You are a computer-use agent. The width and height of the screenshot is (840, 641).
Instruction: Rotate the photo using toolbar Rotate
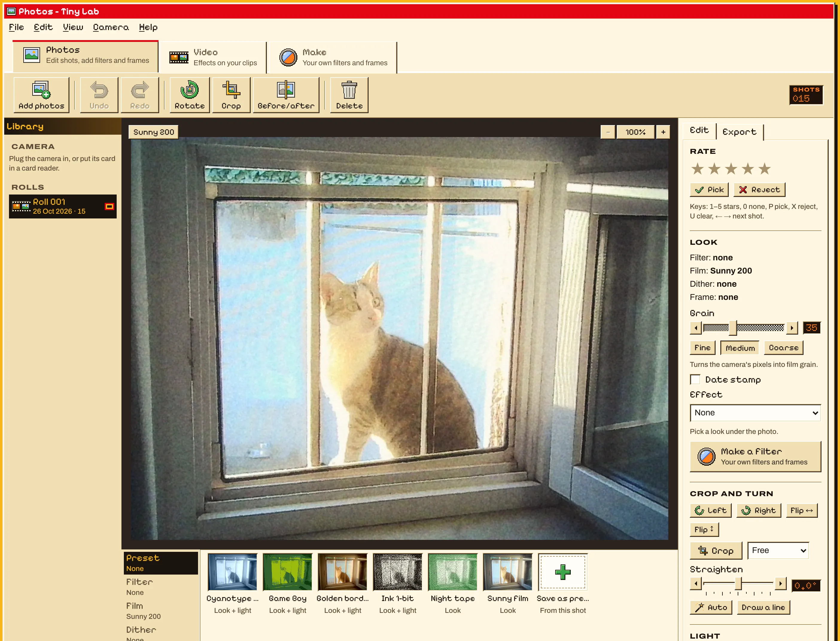[189, 95]
